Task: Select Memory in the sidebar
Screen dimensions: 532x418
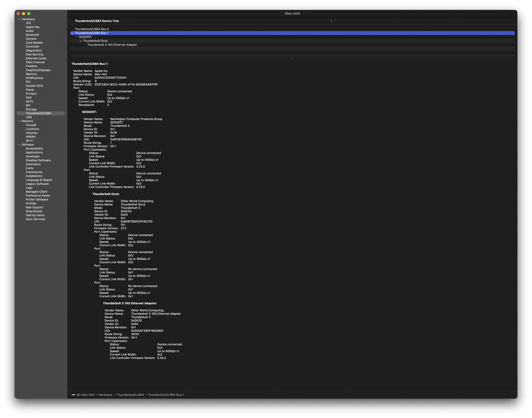Action: [31, 74]
